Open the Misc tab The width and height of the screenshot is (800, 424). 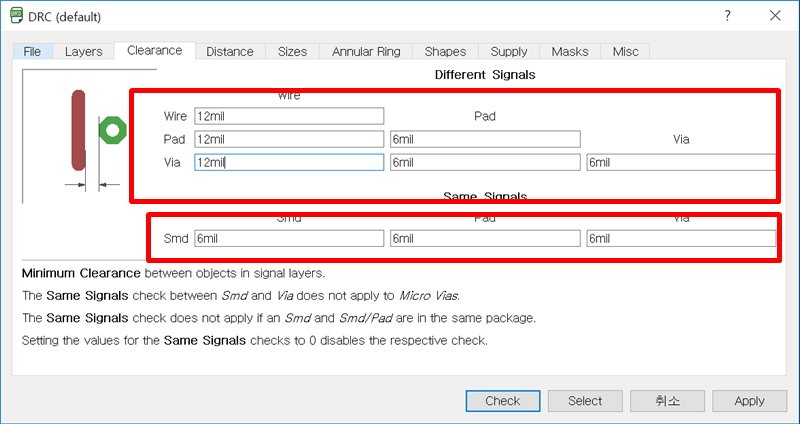tap(626, 51)
